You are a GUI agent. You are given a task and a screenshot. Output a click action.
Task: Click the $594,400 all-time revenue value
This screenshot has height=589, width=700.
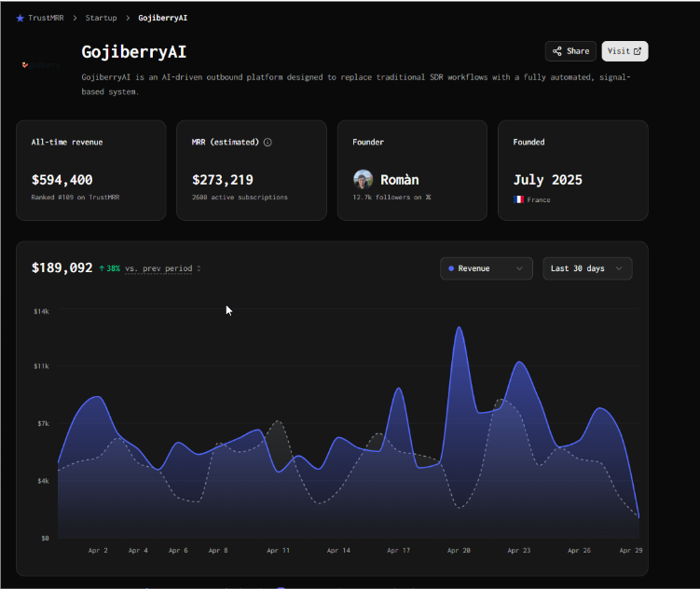(62, 180)
